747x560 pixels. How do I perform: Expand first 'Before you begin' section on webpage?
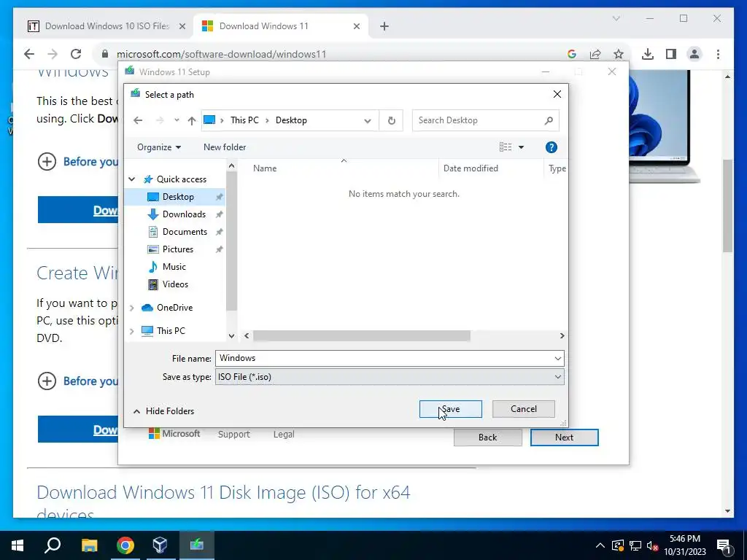tap(47, 161)
